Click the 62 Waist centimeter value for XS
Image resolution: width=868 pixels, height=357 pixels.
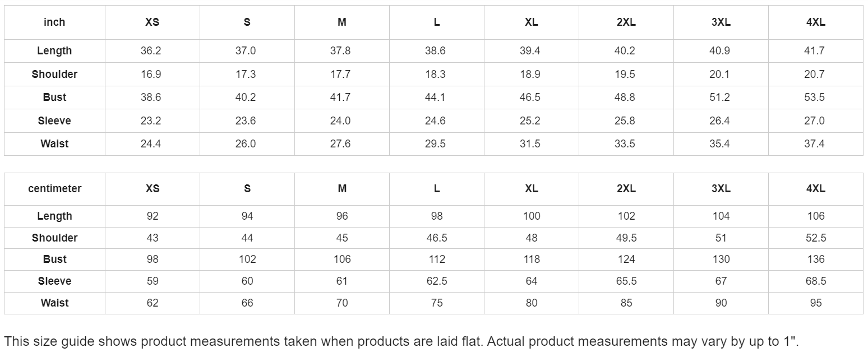(x=153, y=303)
